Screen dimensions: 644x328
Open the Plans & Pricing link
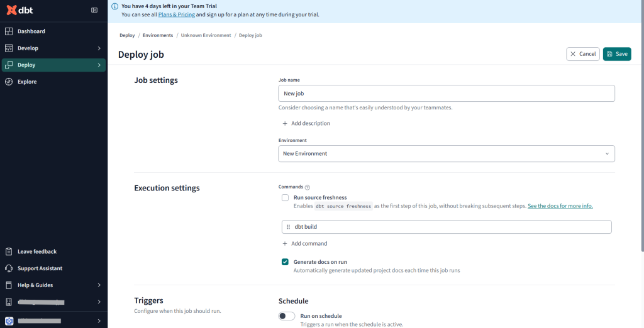click(x=176, y=14)
